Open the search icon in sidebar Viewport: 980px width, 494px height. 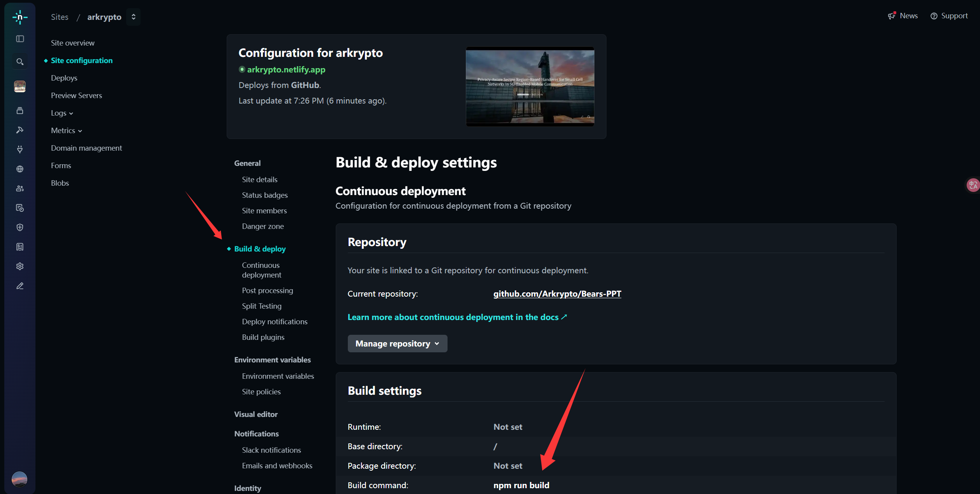click(20, 62)
